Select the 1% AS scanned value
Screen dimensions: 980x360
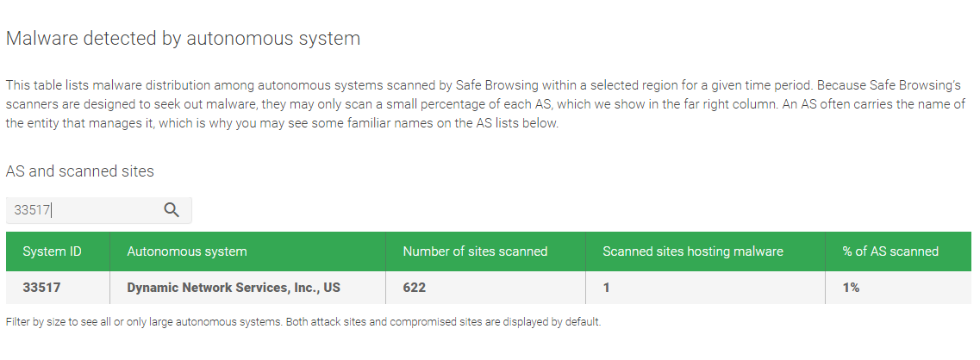point(851,288)
